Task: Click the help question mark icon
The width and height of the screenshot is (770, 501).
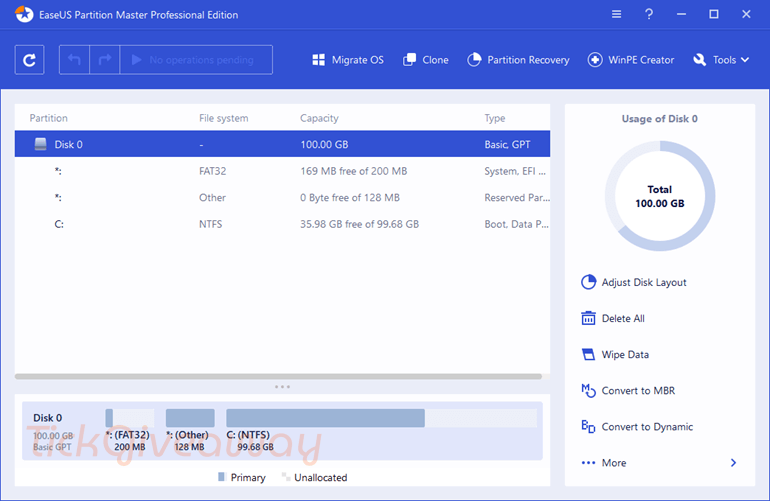Action: pos(649,14)
